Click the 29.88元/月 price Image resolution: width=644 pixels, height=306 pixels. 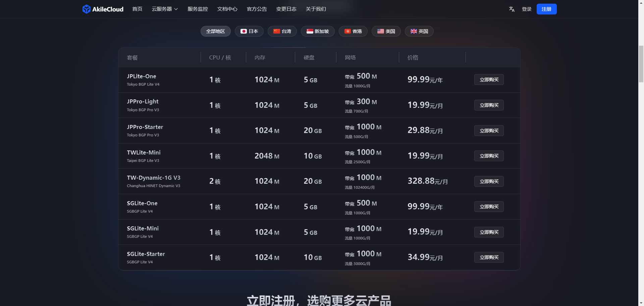tap(425, 130)
